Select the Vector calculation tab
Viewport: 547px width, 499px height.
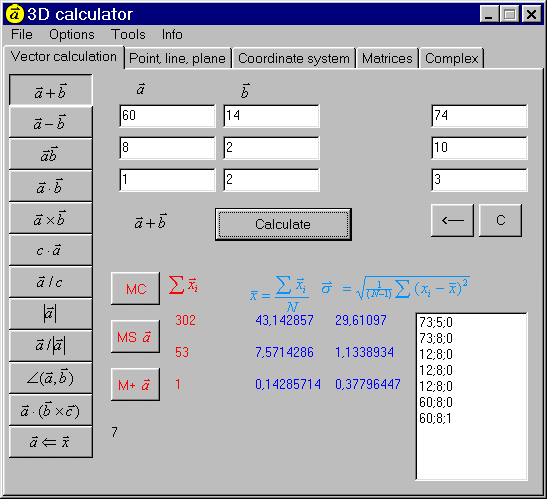tap(64, 57)
